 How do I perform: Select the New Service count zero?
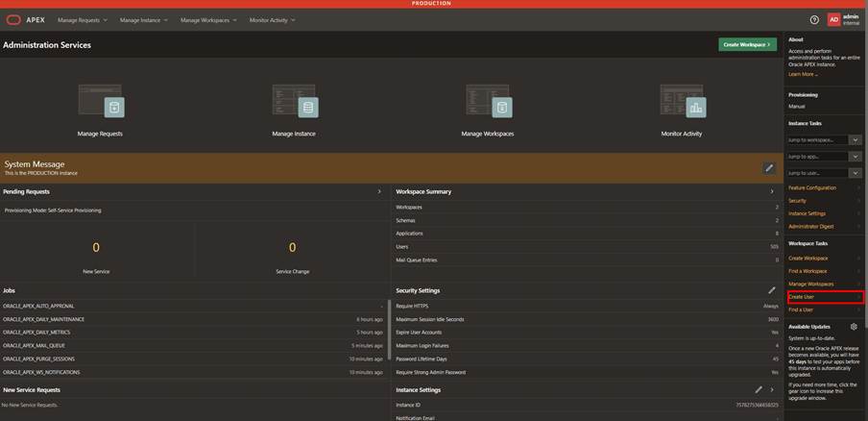click(96, 248)
